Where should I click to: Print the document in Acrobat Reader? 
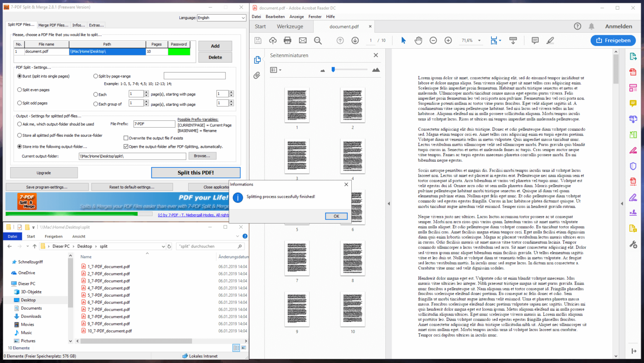(x=287, y=40)
